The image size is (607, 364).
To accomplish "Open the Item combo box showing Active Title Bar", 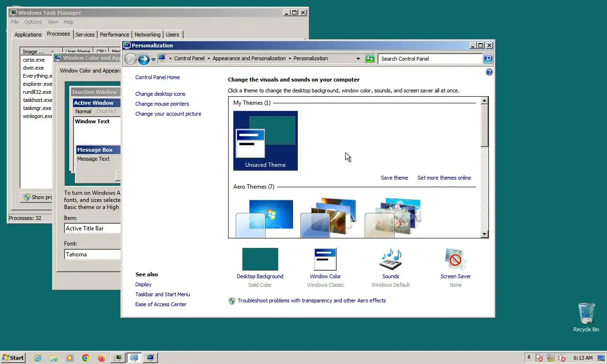I will click(x=92, y=228).
